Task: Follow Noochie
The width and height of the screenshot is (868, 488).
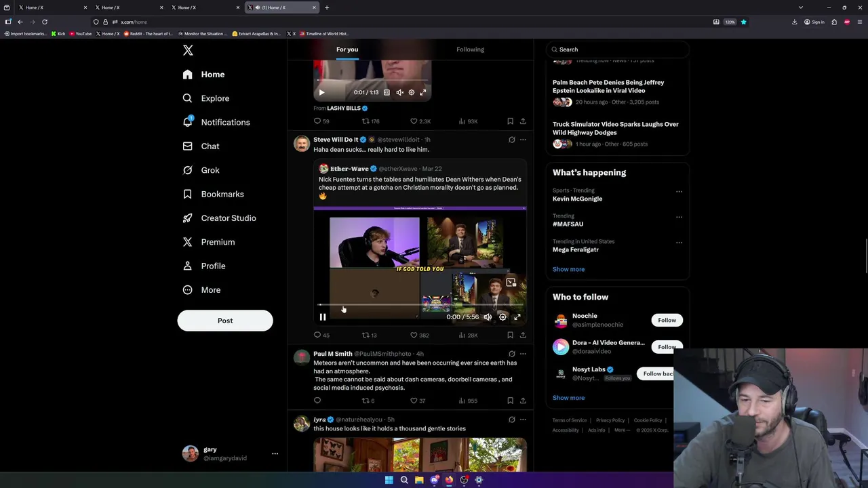Action: [x=667, y=320]
